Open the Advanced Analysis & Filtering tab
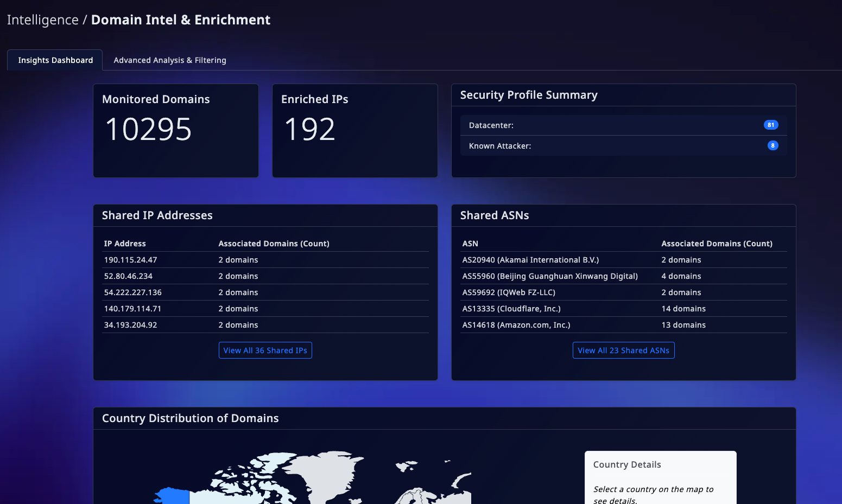 pos(170,60)
